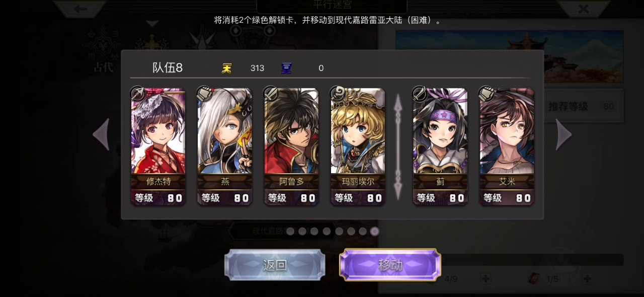Select the 阿鲁多 character card
Screen dimensions: 644x297
tap(291, 146)
